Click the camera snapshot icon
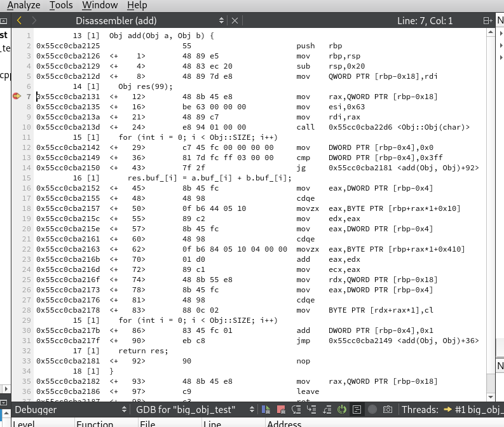Viewport: 504px width, 427px height. point(388,410)
